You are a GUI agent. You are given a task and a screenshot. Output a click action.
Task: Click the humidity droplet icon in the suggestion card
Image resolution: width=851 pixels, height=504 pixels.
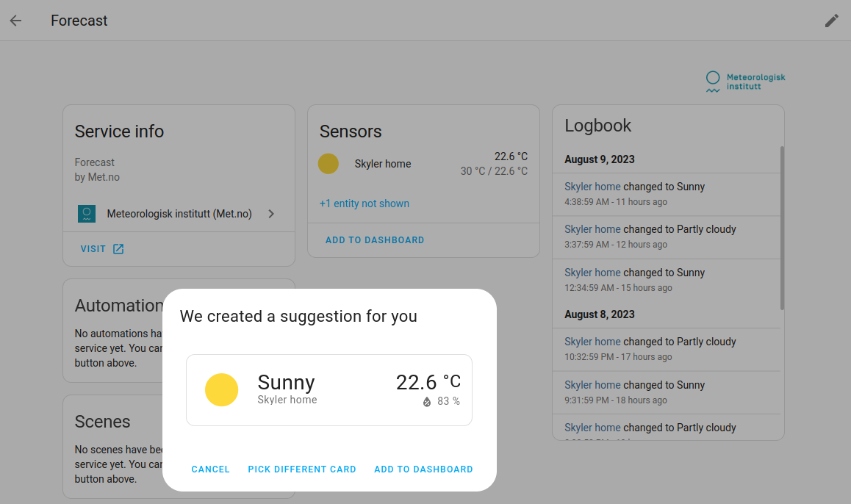click(427, 400)
